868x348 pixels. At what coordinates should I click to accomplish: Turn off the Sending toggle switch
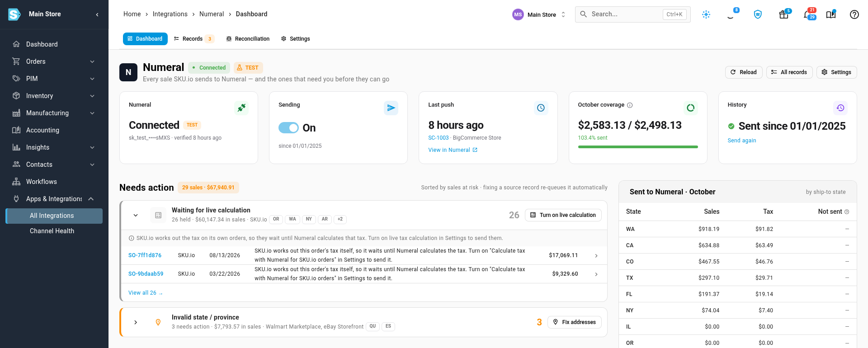click(x=288, y=128)
